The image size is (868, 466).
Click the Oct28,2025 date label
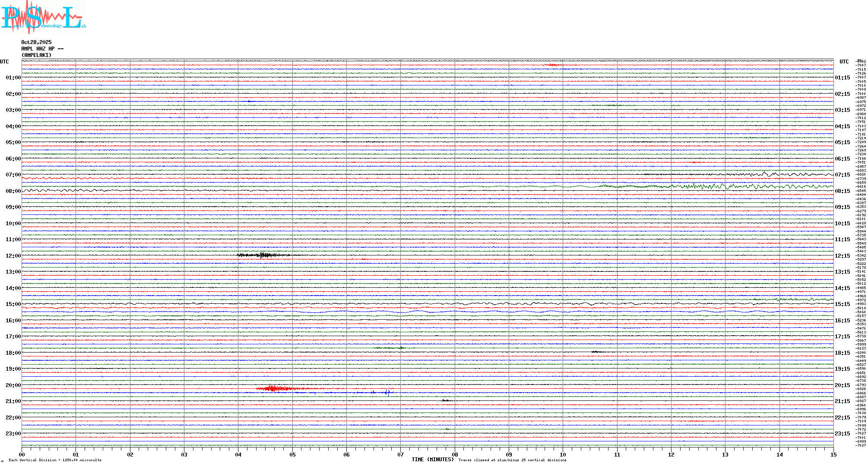tap(36, 42)
